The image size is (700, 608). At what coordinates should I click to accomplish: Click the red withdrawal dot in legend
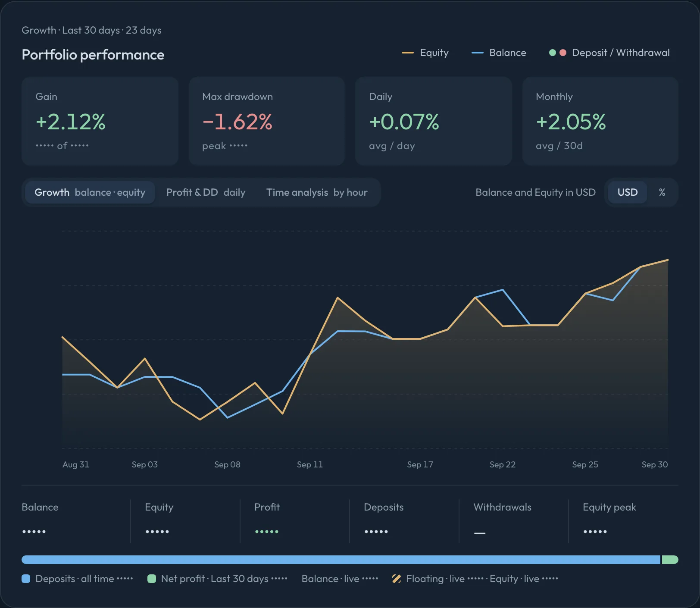point(562,53)
